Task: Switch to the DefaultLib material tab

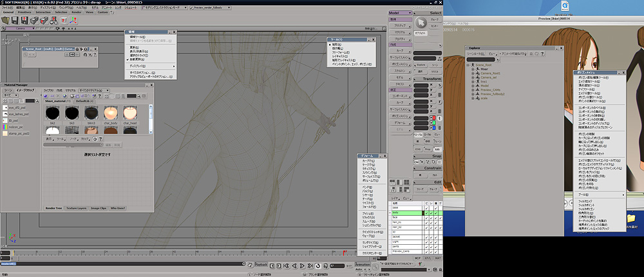Action: click(x=84, y=101)
